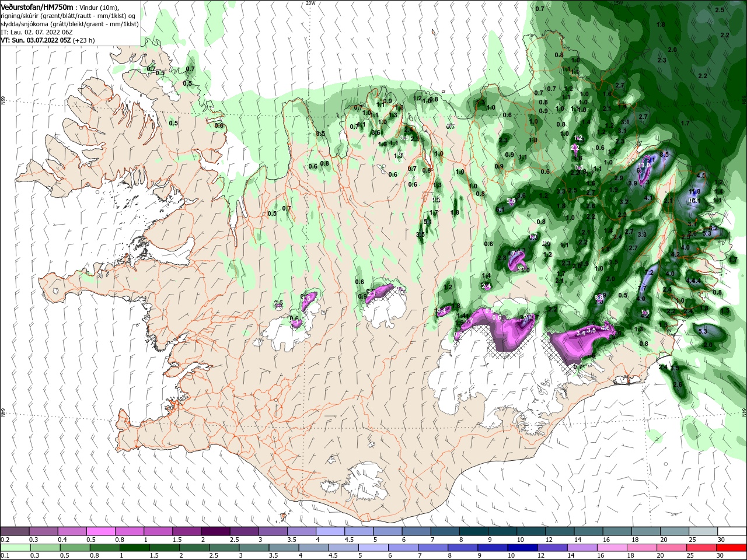Click the 'Veðurstofan/HM750m' title text
The height and width of the screenshot is (560, 747).
tap(37, 6)
